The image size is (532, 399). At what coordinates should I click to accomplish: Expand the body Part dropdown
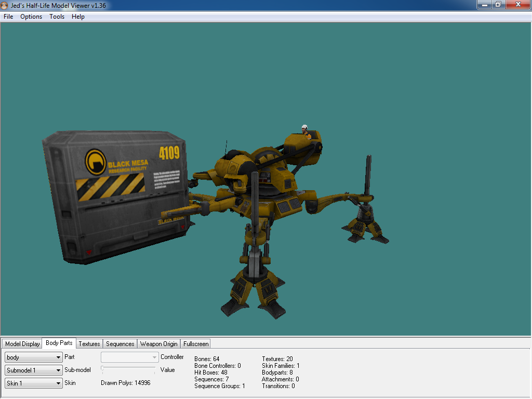[34, 357]
